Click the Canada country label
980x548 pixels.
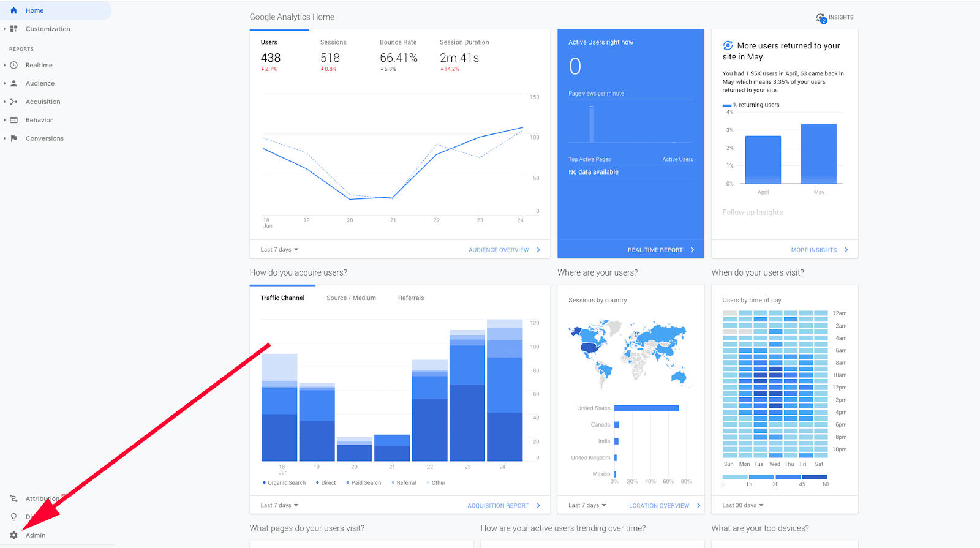pyautogui.click(x=600, y=425)
